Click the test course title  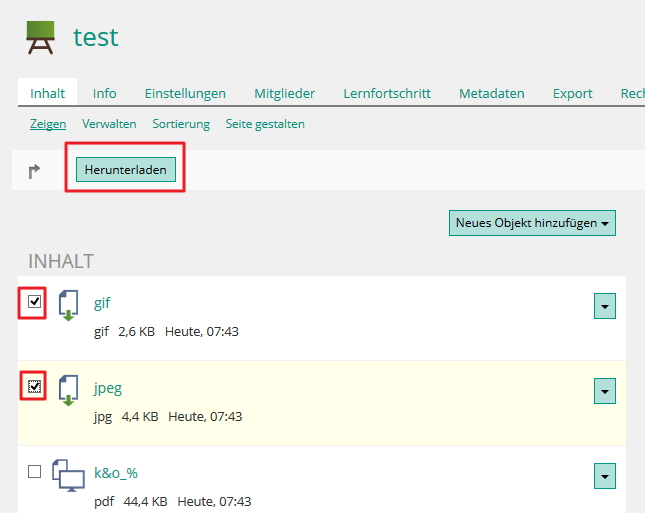pos(95,37)
